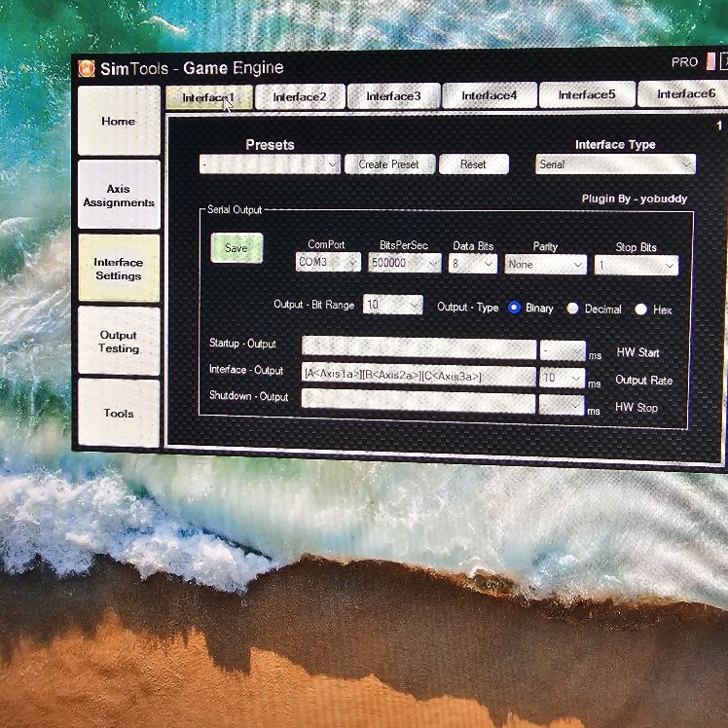Click the pink indicator next to PRO

tap(710, 61)
